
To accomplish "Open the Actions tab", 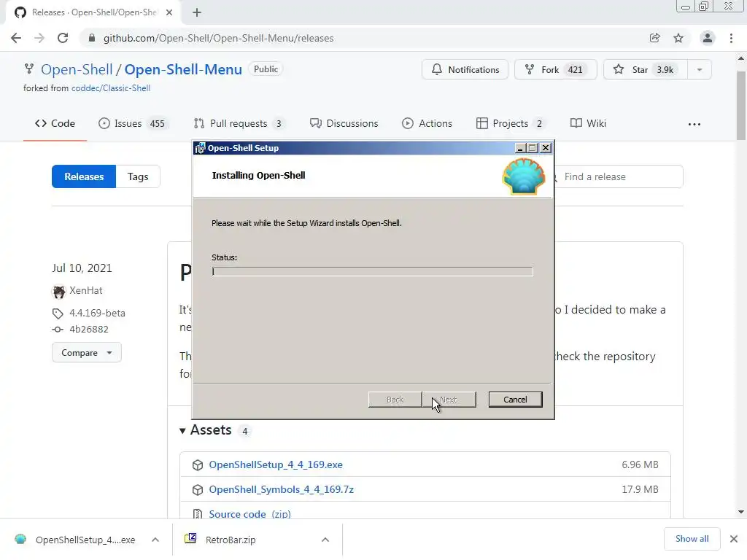I will 427,123.
